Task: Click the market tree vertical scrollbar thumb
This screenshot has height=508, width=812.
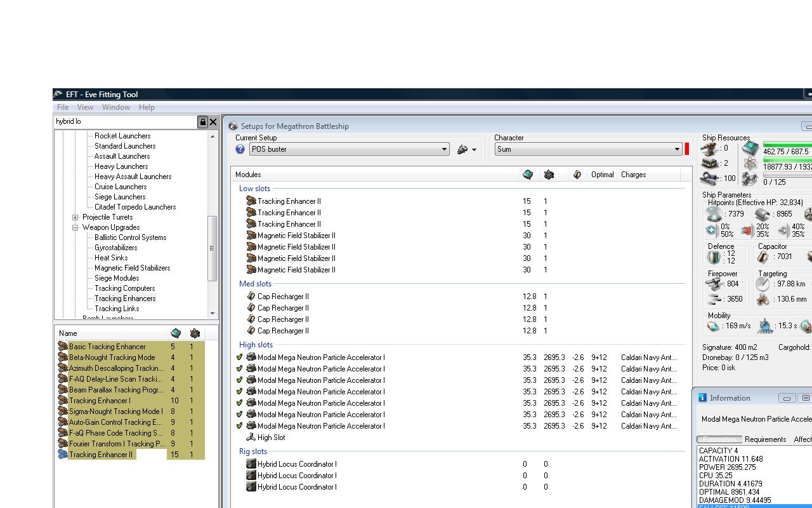Action: coord(213,248)
